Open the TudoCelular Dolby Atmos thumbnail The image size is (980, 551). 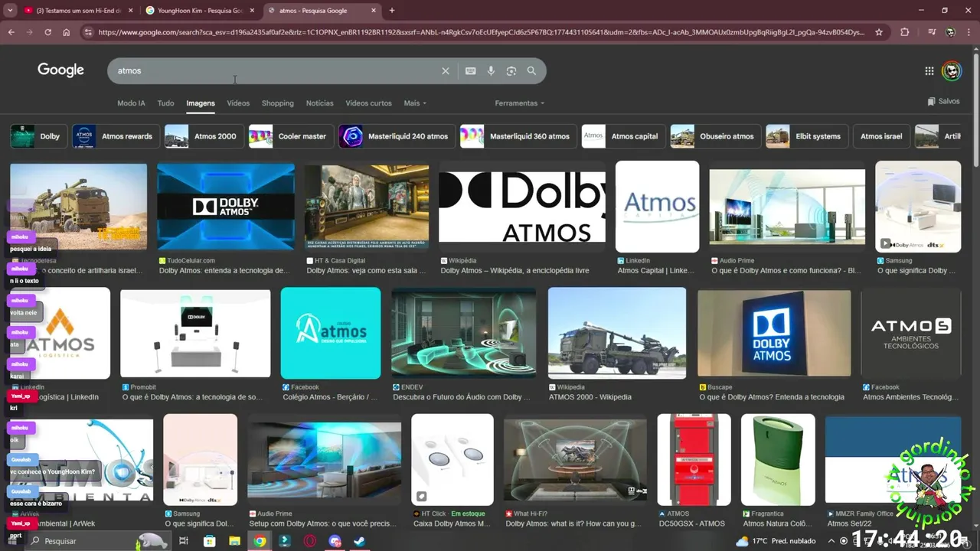point(226,207)
